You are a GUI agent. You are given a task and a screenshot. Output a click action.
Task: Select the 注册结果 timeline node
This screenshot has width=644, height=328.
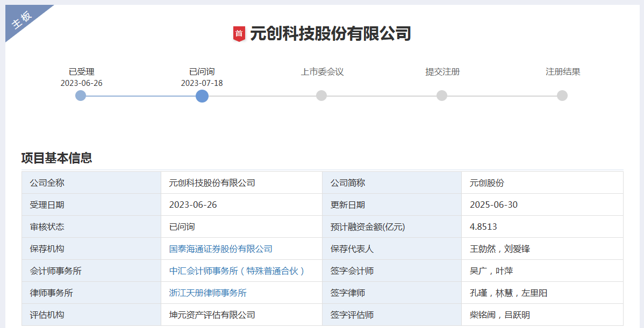[562, 96]
